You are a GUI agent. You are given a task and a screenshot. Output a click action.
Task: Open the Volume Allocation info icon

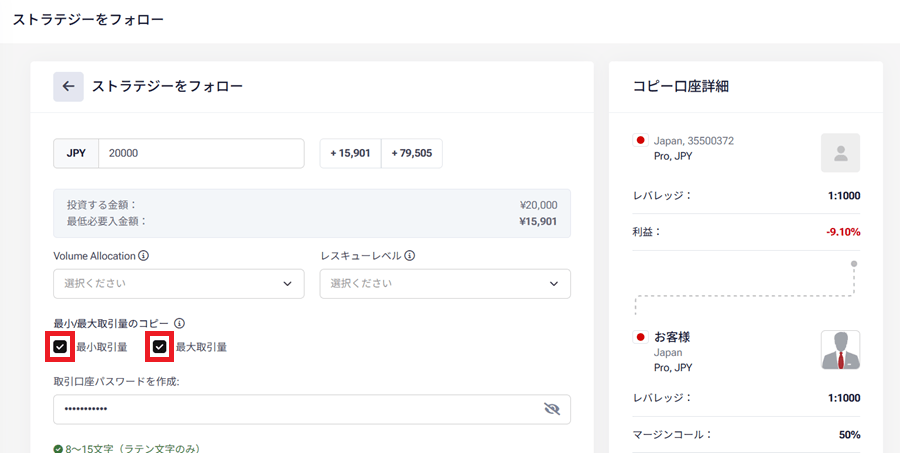point(143,255)
